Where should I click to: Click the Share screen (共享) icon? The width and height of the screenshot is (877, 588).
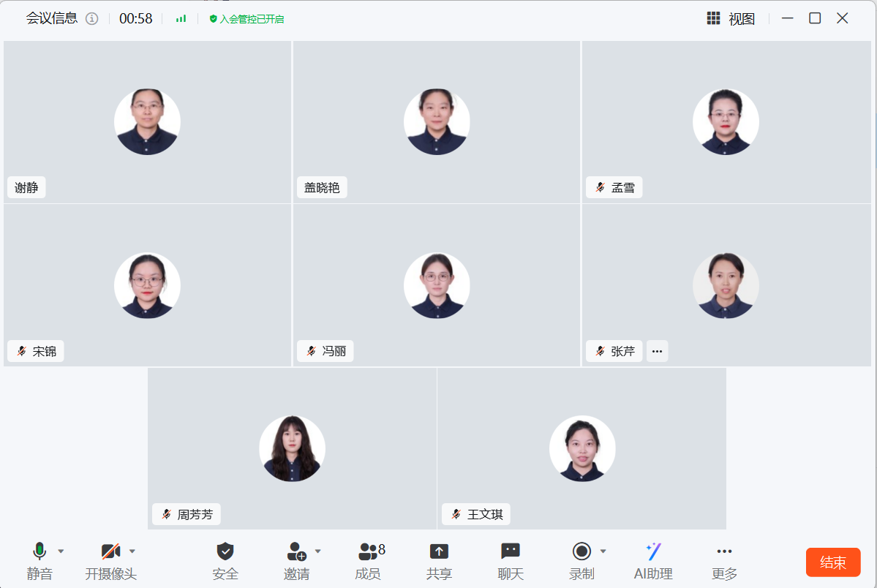(x=439, y=551)
